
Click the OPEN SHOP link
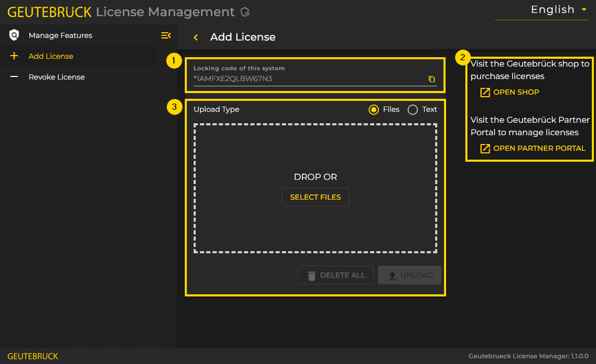pos(510,92)
